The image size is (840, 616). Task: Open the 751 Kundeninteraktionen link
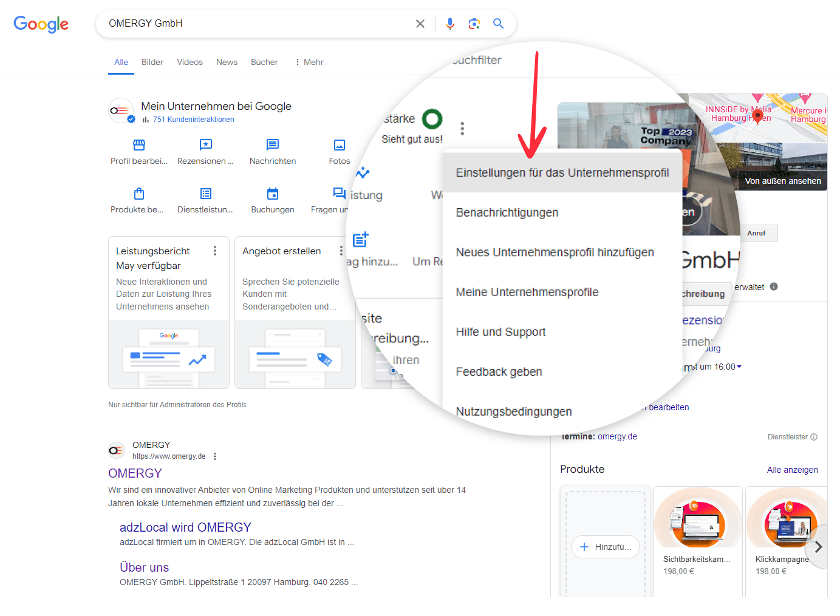click(x=193, y=120)
